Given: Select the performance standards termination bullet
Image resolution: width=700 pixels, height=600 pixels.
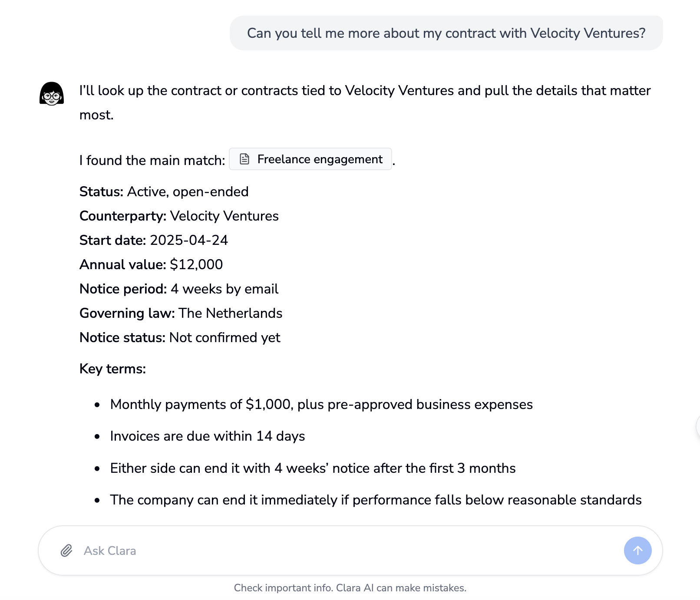Looking at the screenshot, I should coord(376,500).
